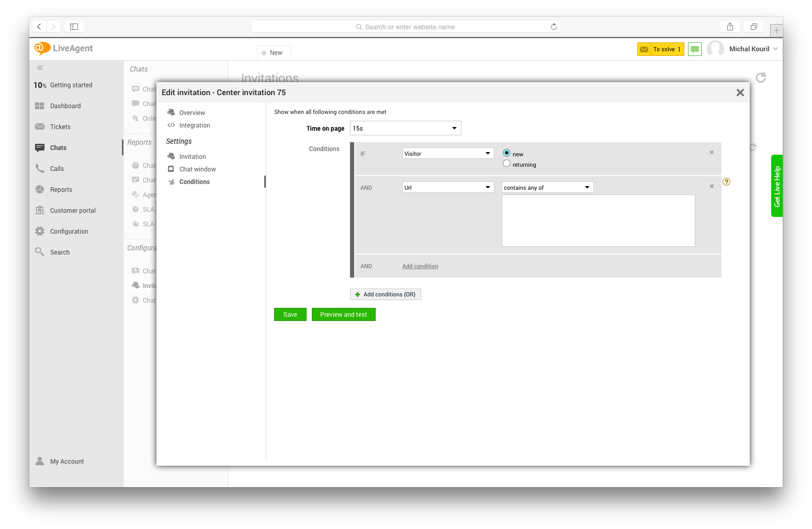Open the Get Live Help side tab
The width and height of the screenshot is (812, 529).
click(x=777, y=186)
